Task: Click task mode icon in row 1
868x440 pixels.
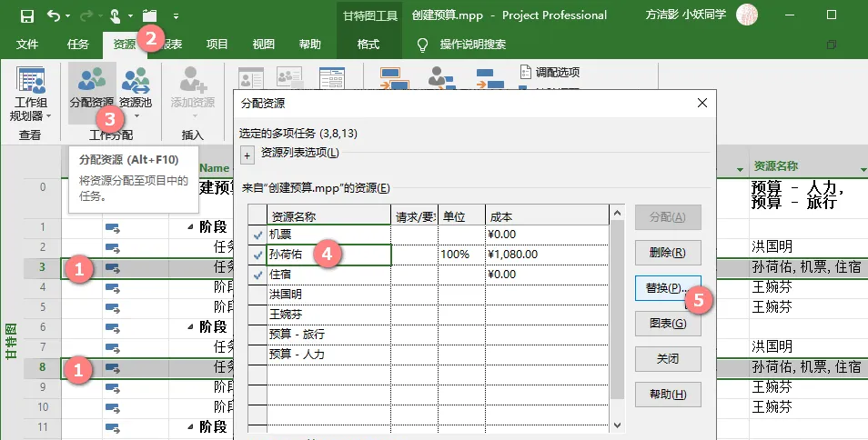Action: pos(113,227)
